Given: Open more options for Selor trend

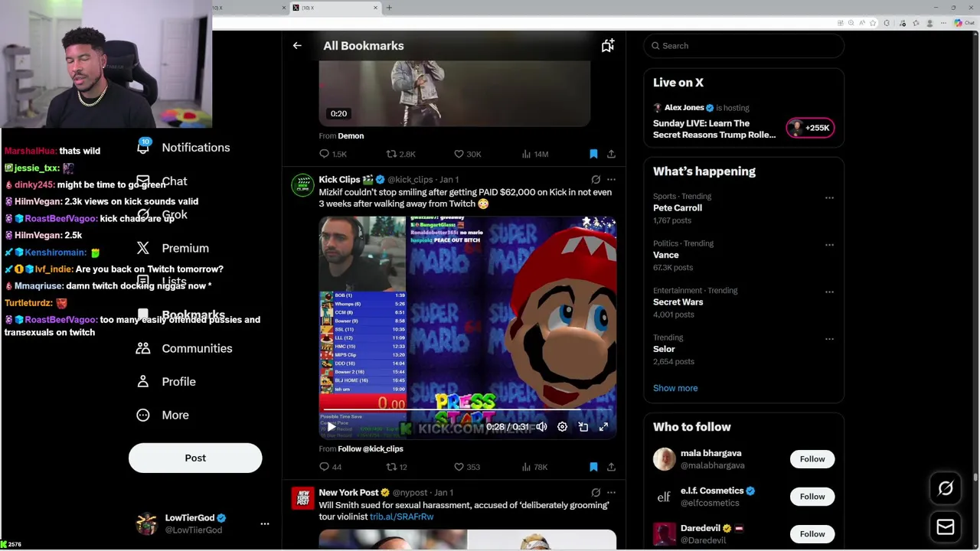Looking at the screenshot, I should [x=829, y=338].
